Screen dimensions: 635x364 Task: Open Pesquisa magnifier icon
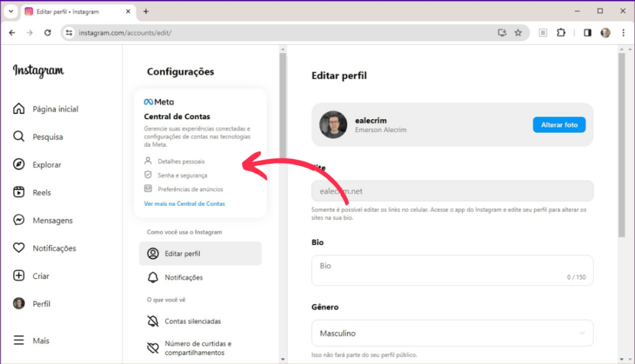[19, 136]
